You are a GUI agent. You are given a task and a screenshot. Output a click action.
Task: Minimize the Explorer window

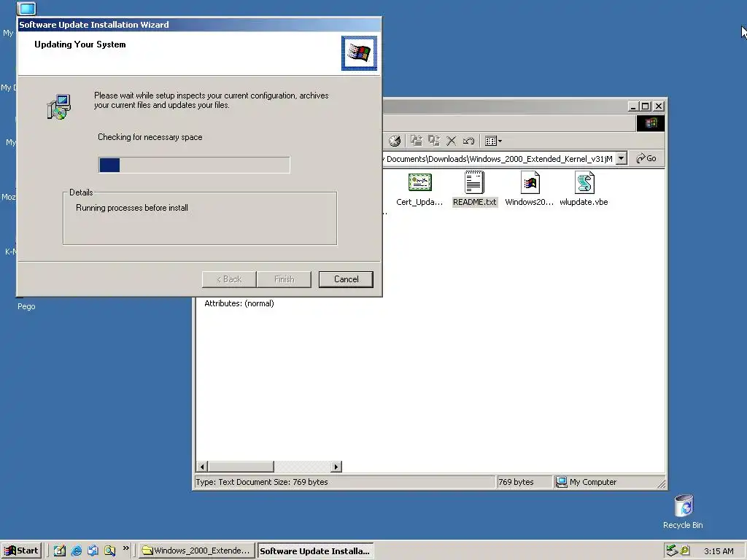[632, 106]
